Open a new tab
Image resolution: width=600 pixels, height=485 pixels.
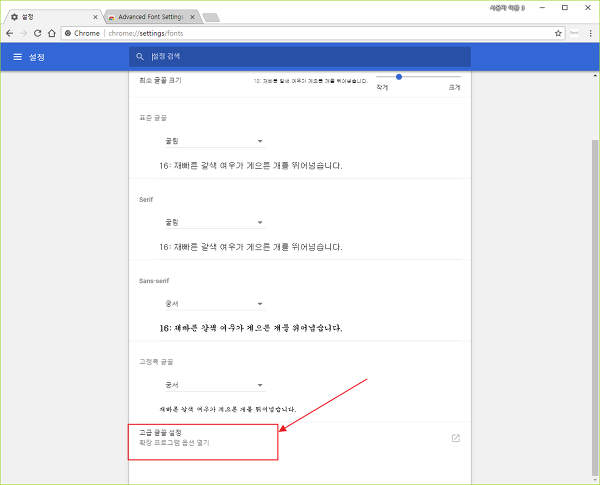pos(210,17)
